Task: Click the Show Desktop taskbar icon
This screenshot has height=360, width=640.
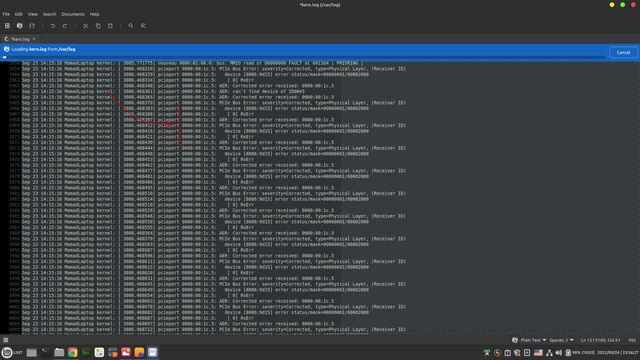Action: [x=31, y=352]
